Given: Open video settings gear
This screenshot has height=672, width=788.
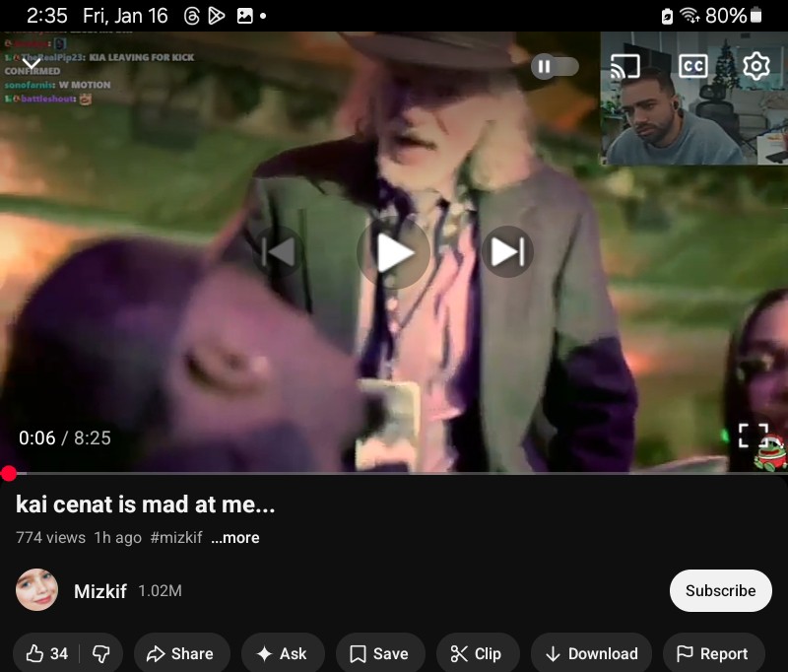Looking at the screenshot, I should coord(756,65).
